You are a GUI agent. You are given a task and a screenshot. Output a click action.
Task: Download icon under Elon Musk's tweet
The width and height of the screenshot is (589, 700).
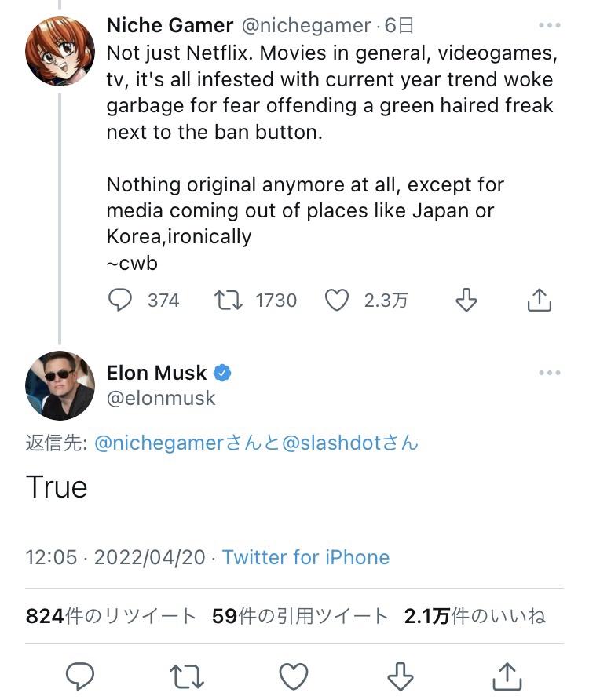[401, 675]
